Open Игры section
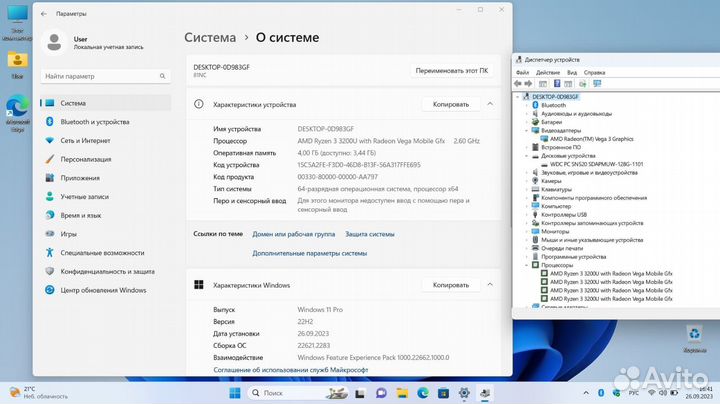720x404 pixels. [106, 234]
